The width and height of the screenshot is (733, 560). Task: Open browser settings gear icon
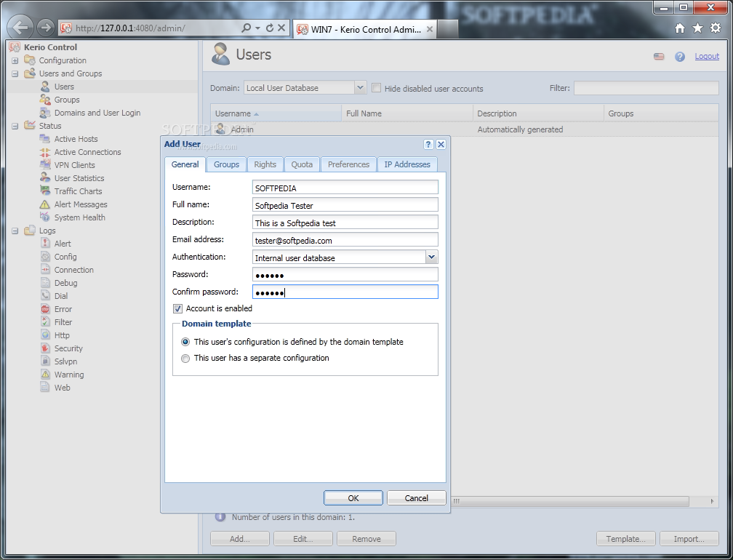click(716, 28)
